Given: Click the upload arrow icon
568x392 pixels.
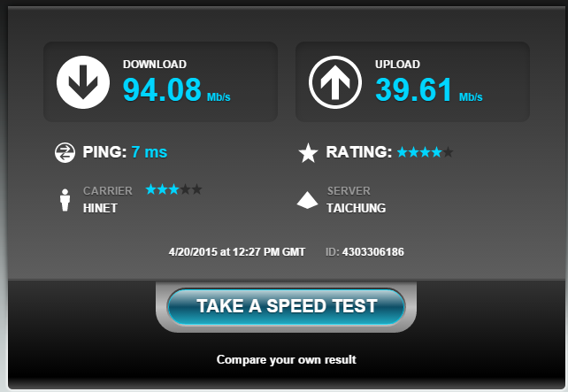Looking at the screenshot, I should tap(335, 82).
